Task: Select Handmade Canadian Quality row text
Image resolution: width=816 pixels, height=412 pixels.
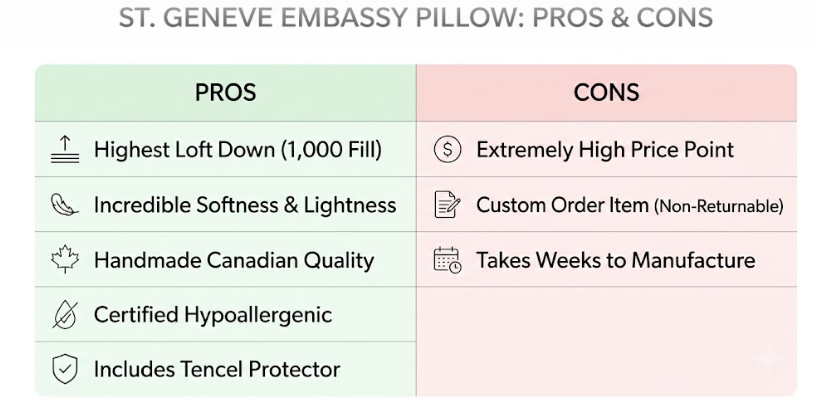Action: point(234,260)
